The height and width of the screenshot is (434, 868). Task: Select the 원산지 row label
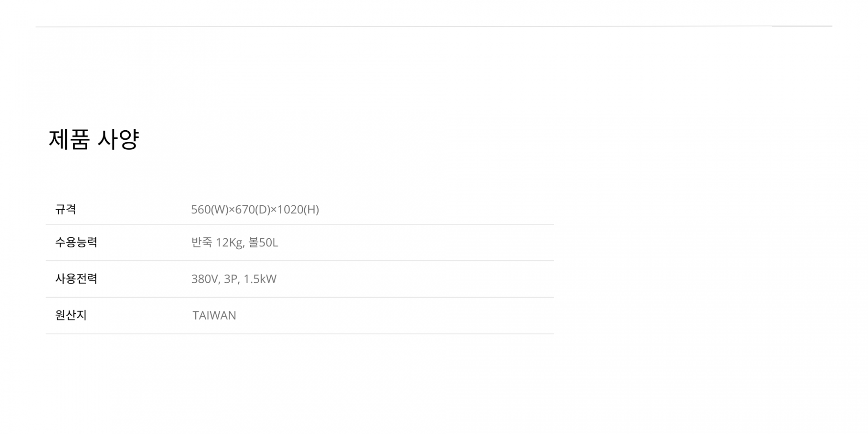pyautogui.click(x=71, y=315)
